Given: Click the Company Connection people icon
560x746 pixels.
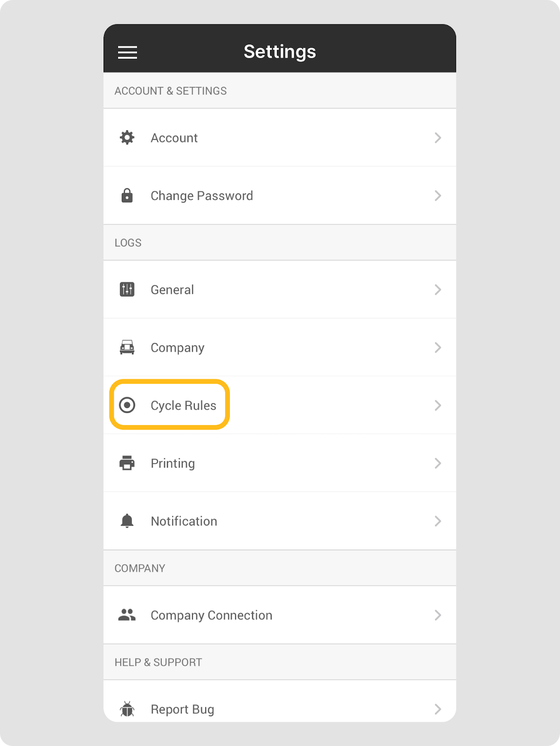Looking at the screenshot, I should click(127, 615).
